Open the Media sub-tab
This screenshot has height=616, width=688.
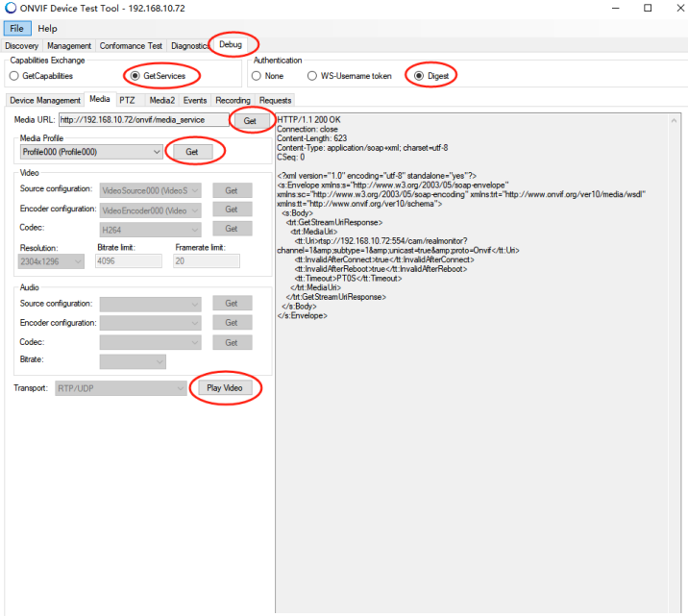tap(100, 99)
